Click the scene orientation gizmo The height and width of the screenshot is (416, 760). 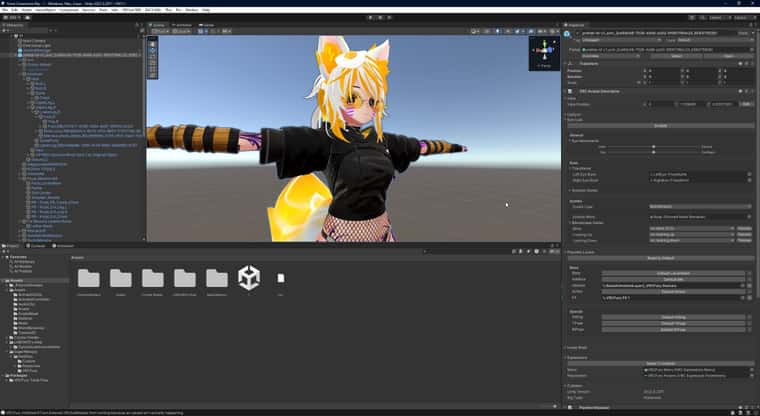pyautogui.click(x=544, y=50)
